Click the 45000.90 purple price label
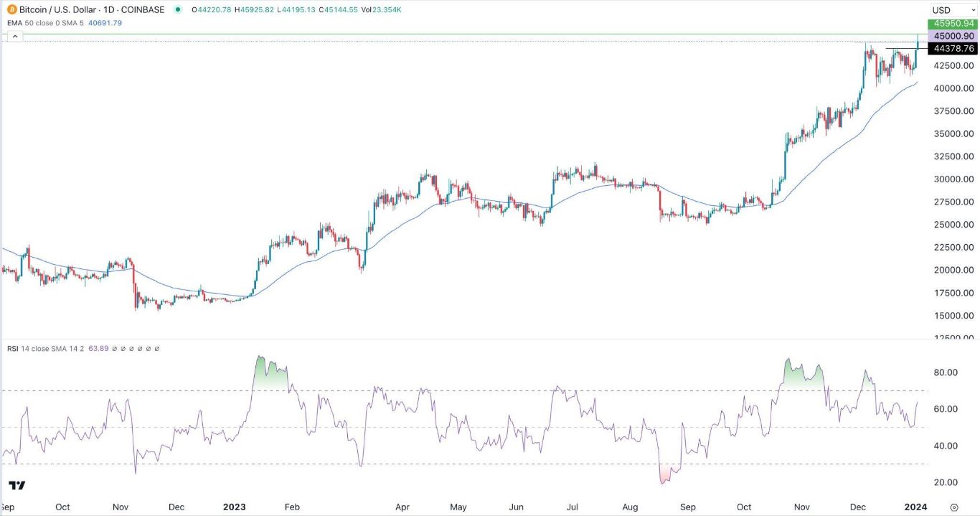 tap(953, 36)
